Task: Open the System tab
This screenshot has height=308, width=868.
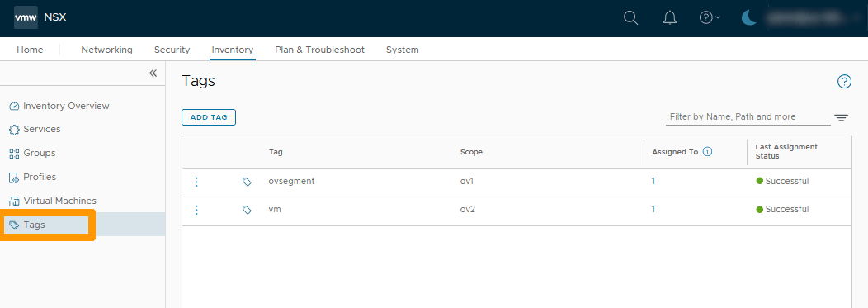Action: coord(403,50)
